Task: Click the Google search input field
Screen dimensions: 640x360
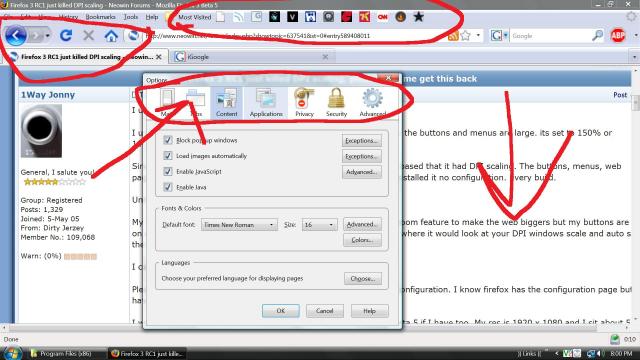Action: (549, 36)
